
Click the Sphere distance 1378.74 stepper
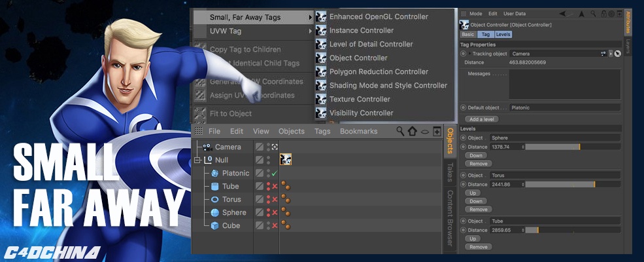point(523,147)
